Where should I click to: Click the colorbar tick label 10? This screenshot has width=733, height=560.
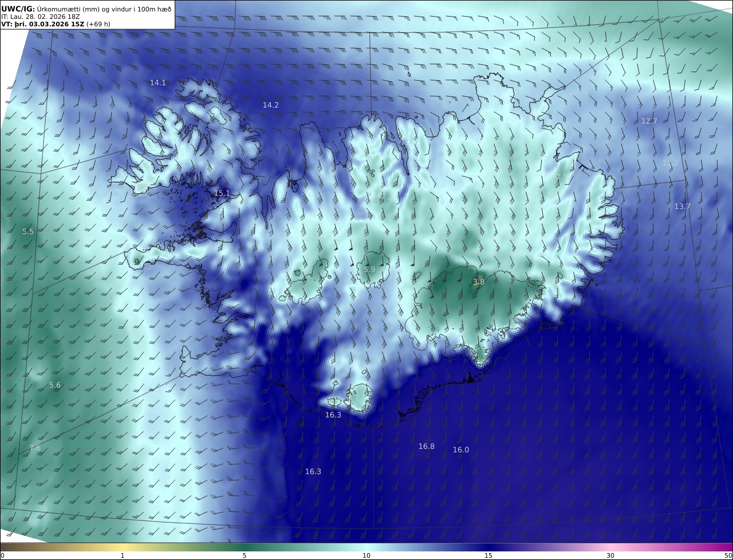pyautogui.click(x=366, y=555)
